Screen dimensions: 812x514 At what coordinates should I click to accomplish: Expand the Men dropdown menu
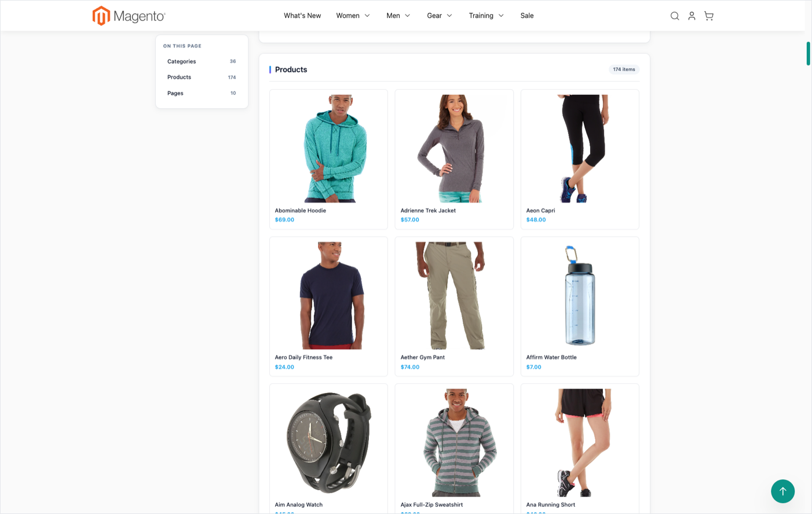[397, 16]
